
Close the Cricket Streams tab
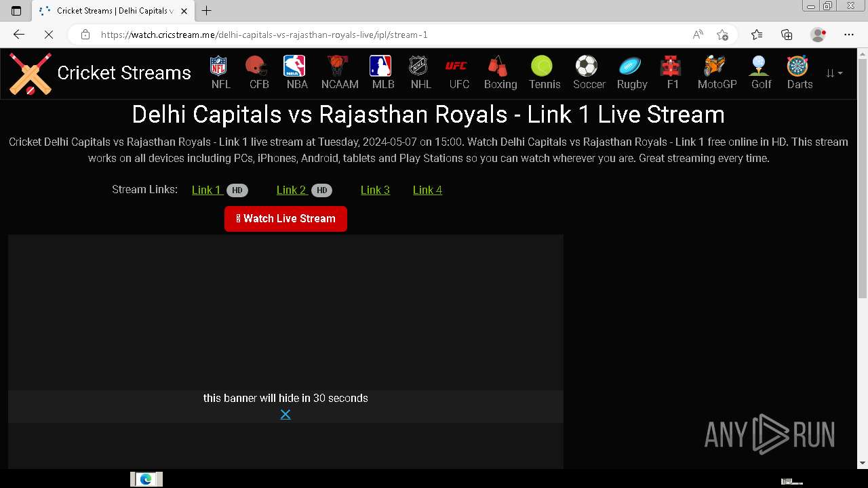[x=184, y=11]
